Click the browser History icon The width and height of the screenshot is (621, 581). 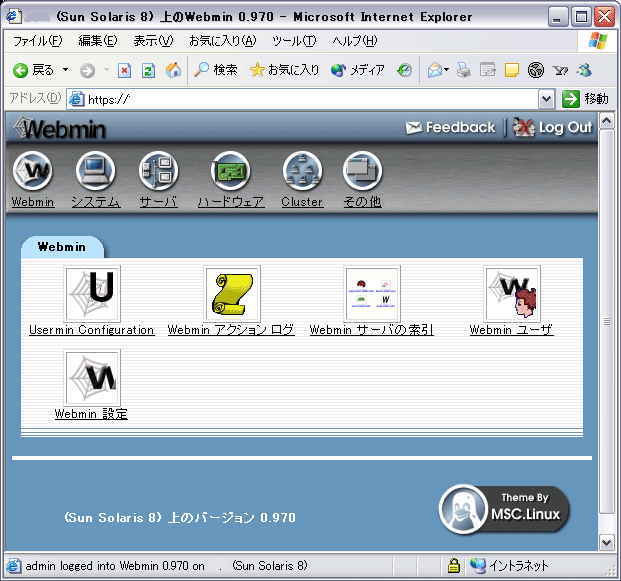tap(404, 70)
